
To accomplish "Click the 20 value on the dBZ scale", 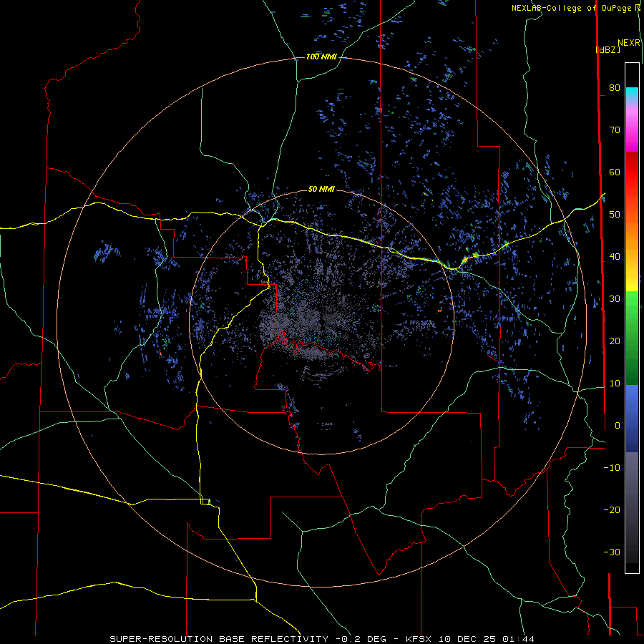I will point(615,341).
